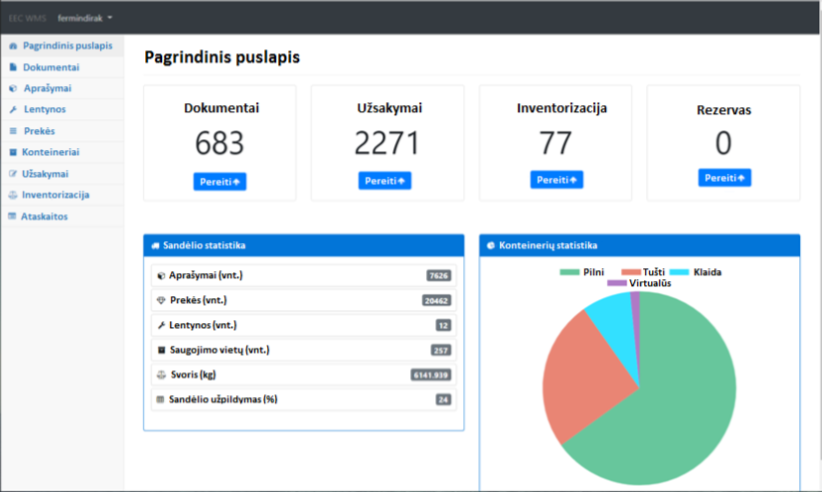This screenshot has width=822, height=492.
Task: Click the document icon next to Dokumentai
Action: [x=13, y=67]
